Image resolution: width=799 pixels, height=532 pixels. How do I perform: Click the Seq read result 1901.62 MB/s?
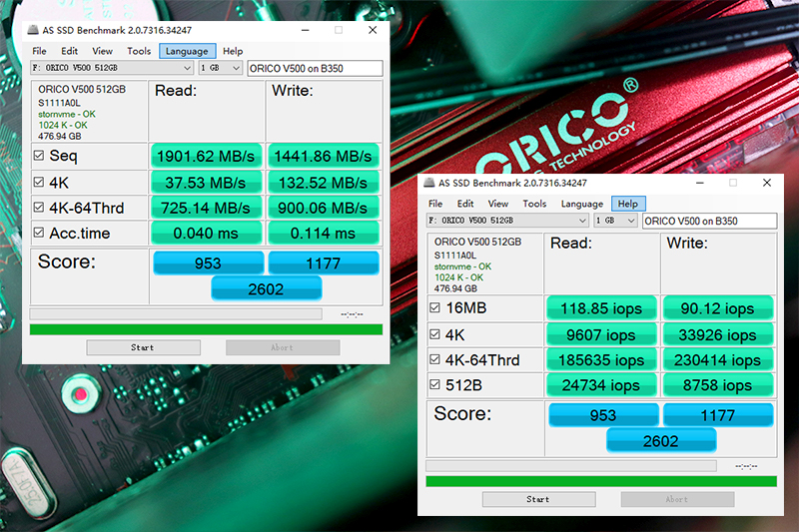click(206, 156)
